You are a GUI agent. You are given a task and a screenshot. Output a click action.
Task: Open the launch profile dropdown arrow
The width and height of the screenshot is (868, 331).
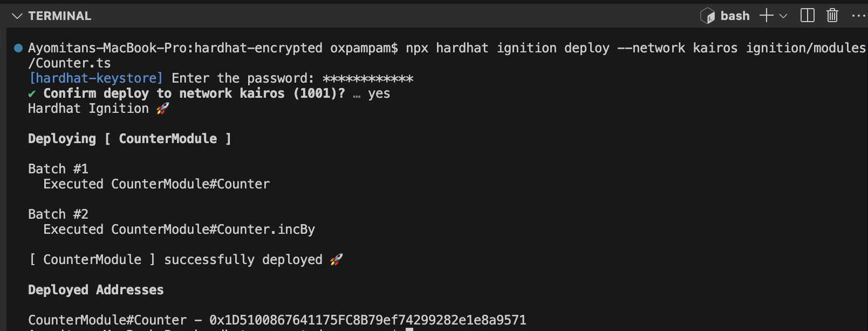783,16
